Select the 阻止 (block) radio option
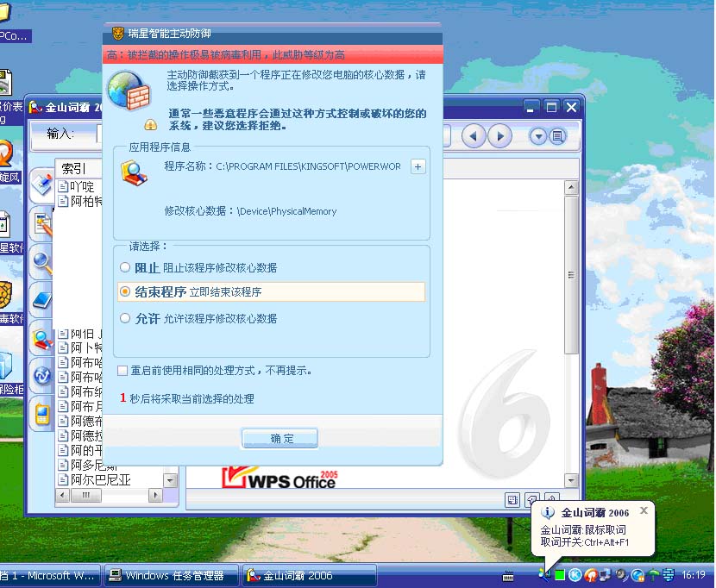716x588 pixels. point(125,267)
